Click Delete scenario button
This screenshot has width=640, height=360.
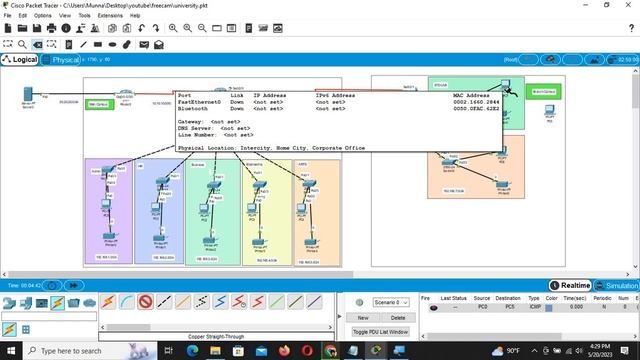(x=398, y=318)
